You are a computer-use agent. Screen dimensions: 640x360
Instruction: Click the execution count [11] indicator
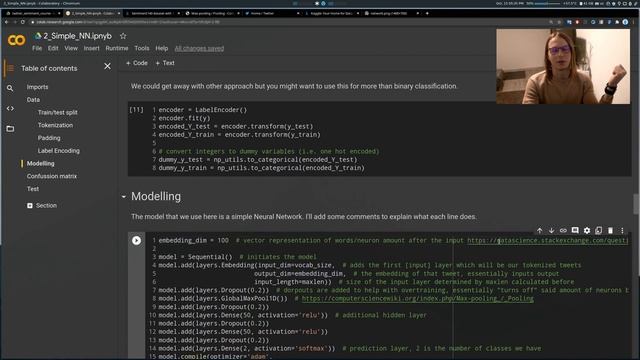point(136,110)
